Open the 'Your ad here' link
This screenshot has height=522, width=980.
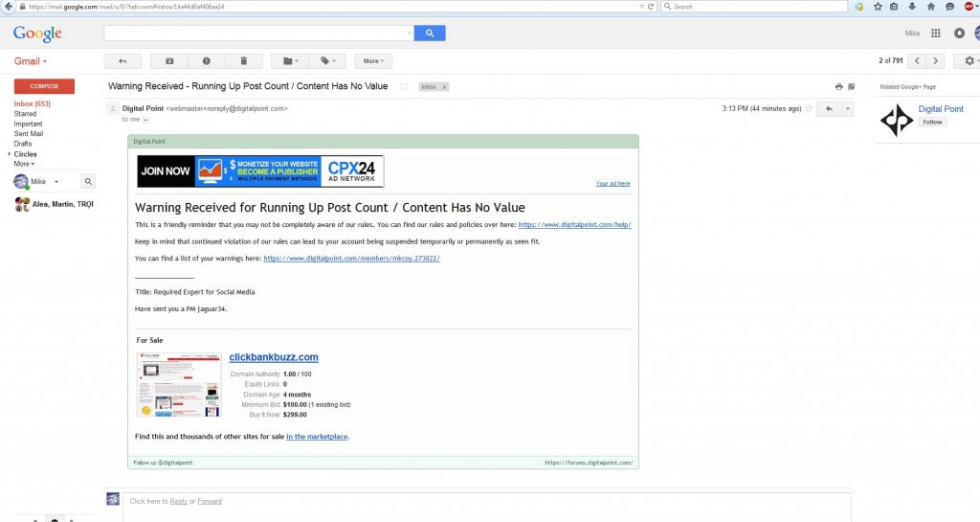(x=612, y=183)
